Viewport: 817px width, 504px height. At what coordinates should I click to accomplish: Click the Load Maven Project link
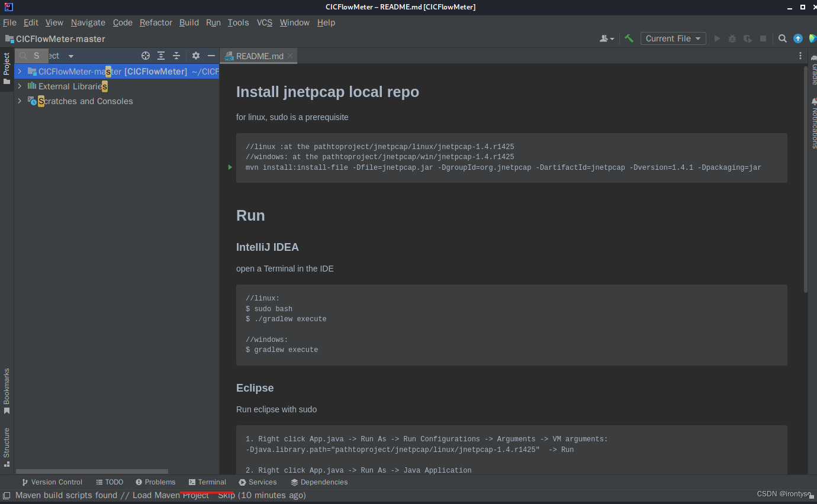(x=170, y=495)
